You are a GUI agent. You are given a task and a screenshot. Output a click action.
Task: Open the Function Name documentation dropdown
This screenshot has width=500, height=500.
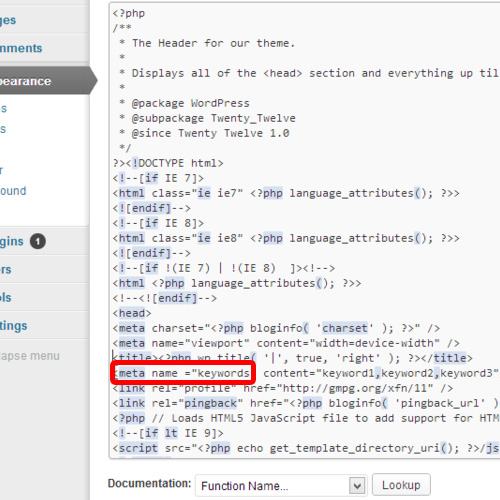pos(281,485)
